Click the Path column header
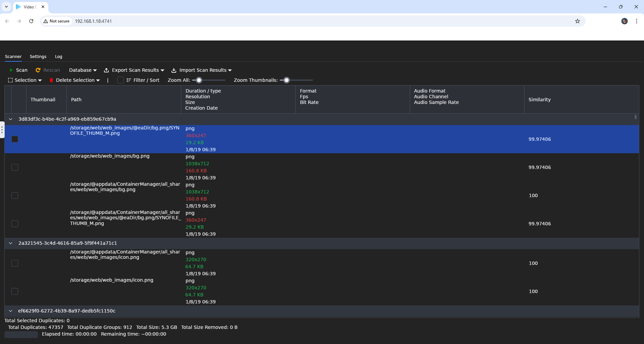The image size is (644, 344). point(124,100)
